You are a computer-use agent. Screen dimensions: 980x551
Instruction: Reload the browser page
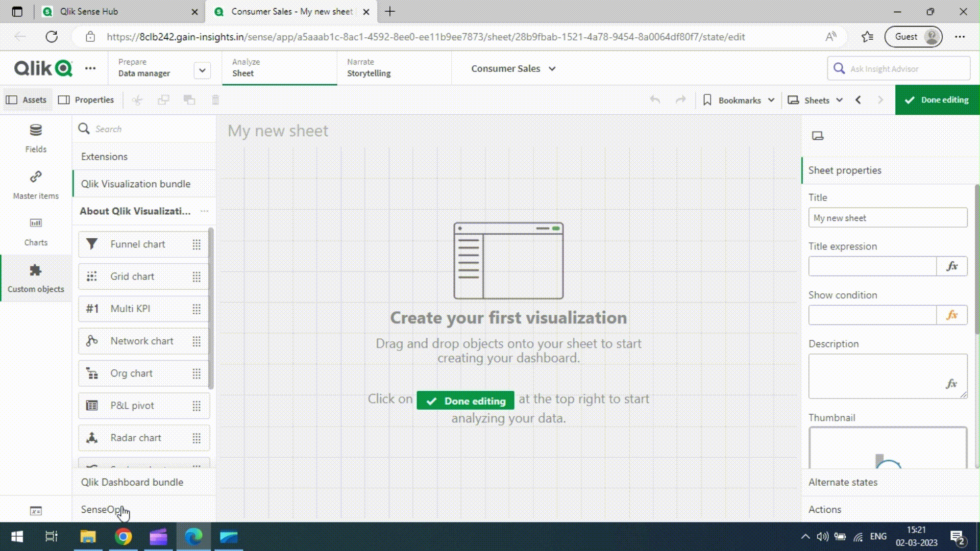coord(52,37)
